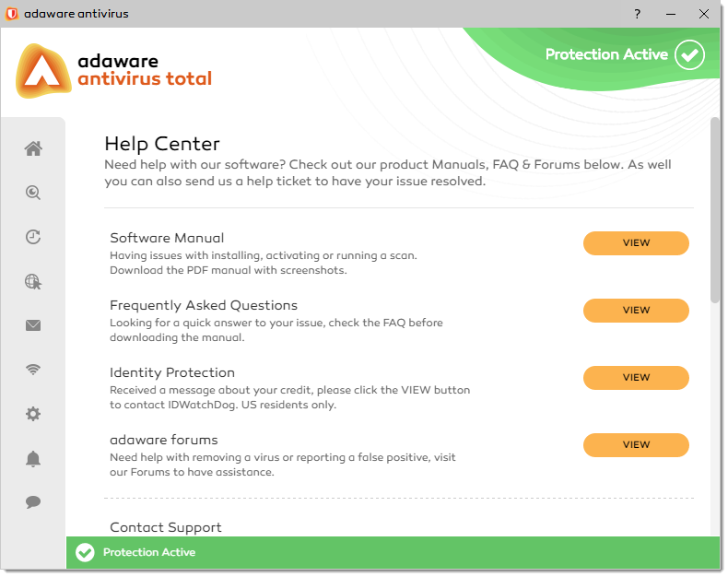Open the Email Protection envelope icon
The width and height of the screenshot is (728, 577).
pyautogui.click(x=33, y=325)
